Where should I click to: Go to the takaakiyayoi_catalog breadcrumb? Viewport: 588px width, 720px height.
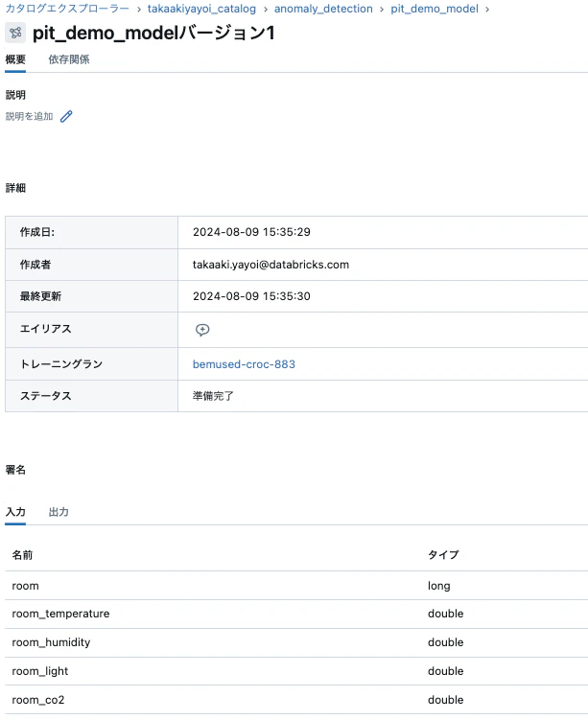[x=201, y=9]
